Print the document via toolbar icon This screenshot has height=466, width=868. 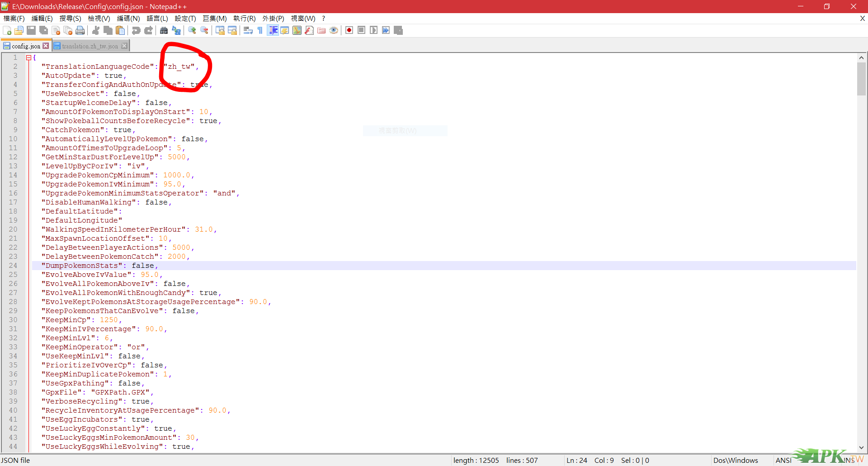click(x=80, y=30)
